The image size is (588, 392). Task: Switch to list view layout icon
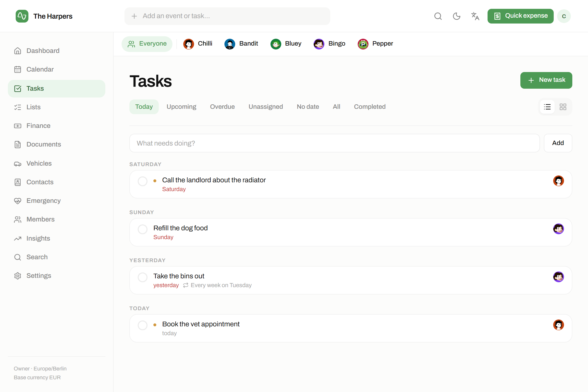point(547,107)
